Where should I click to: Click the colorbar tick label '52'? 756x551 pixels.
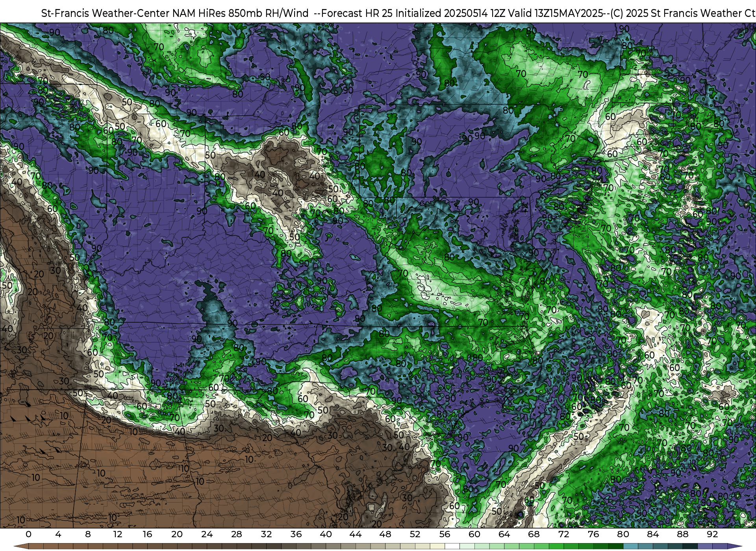tap(415, 534)
